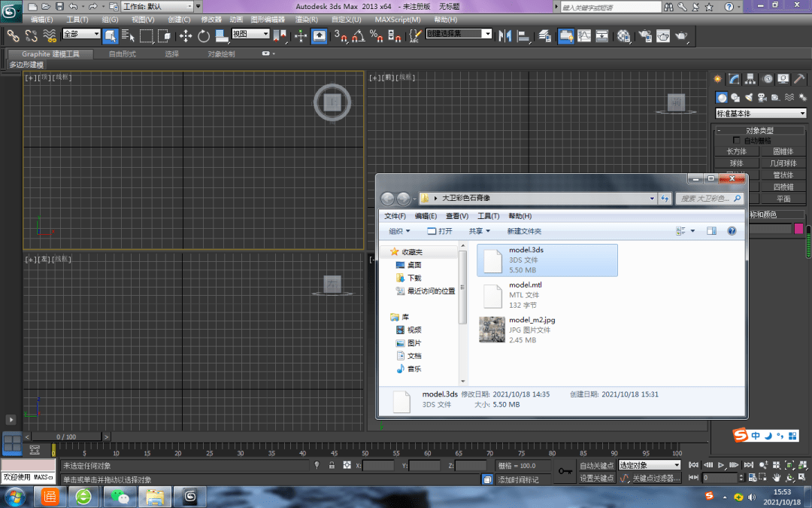The image size is (812, 508).
Task: Switch to the Modify command panel
Action: pos(734,79)
